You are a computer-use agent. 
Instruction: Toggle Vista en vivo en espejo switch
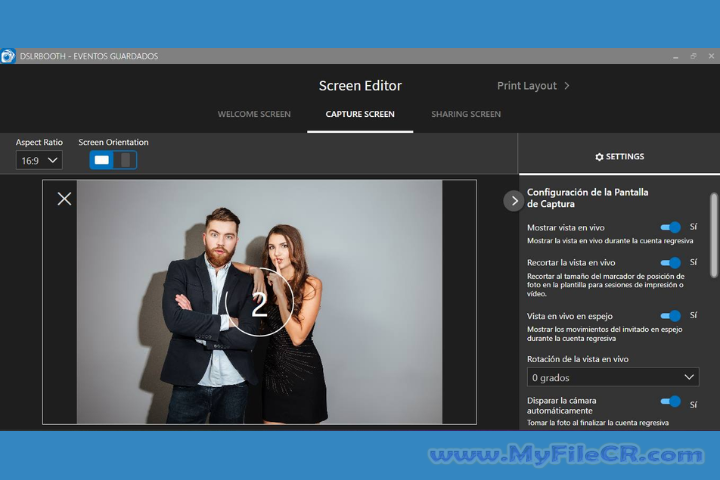[x=670, y=316]
